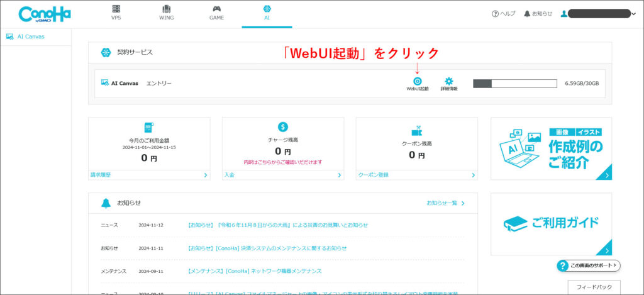Open the 請求履歴 link

pos(101,175)
